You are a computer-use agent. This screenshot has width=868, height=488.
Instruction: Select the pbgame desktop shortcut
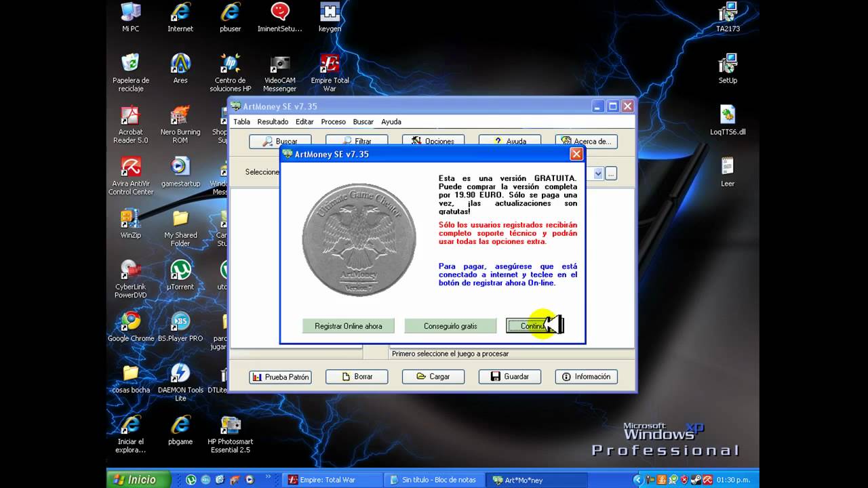click(x=180, y=430)
